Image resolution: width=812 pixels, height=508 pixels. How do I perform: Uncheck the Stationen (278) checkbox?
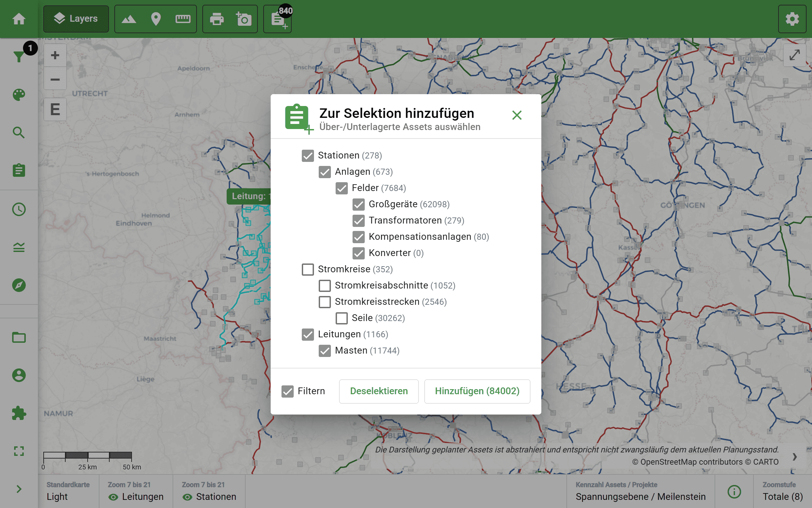(308, 156)
